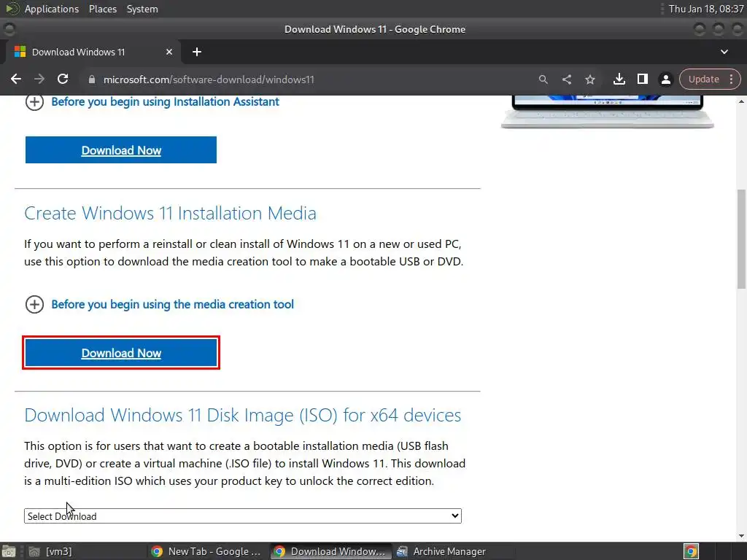Click the Download Windows taskbar button
The image size is (747, 560).
330,551
